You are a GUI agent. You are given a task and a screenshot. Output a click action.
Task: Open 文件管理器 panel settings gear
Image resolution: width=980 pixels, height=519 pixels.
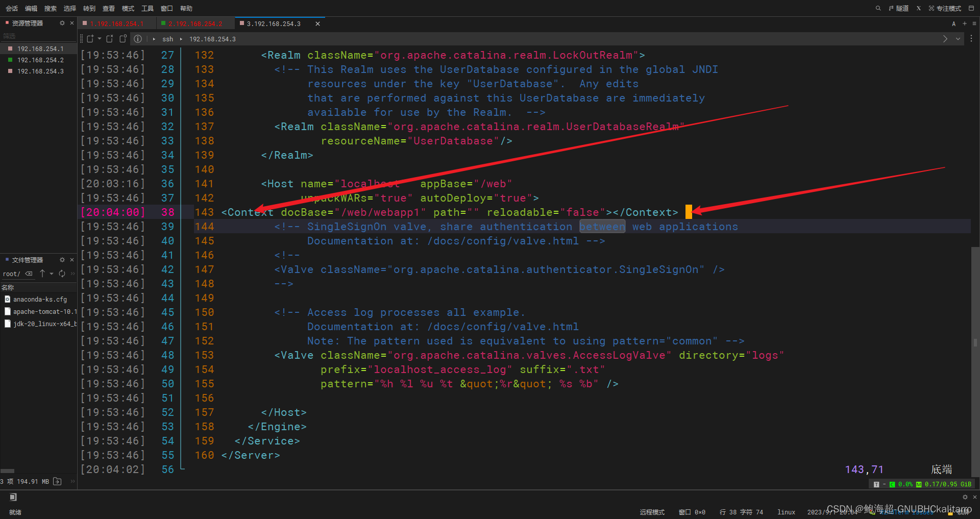(62, 260)
